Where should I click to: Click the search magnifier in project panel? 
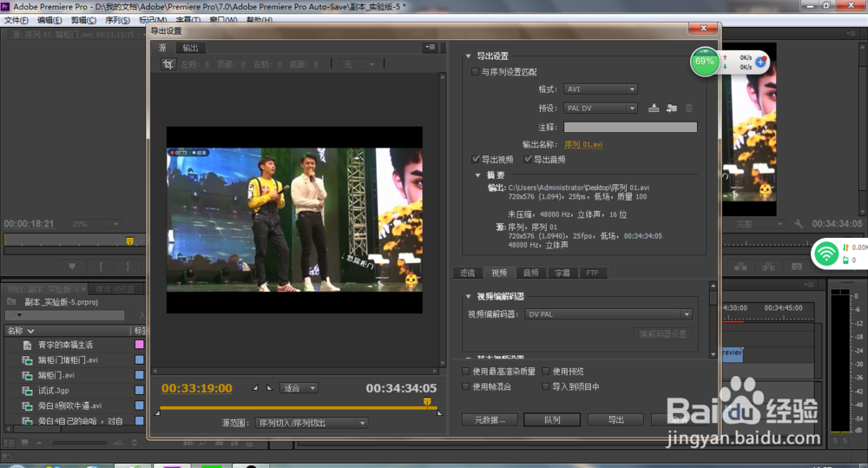coord(12,315)
